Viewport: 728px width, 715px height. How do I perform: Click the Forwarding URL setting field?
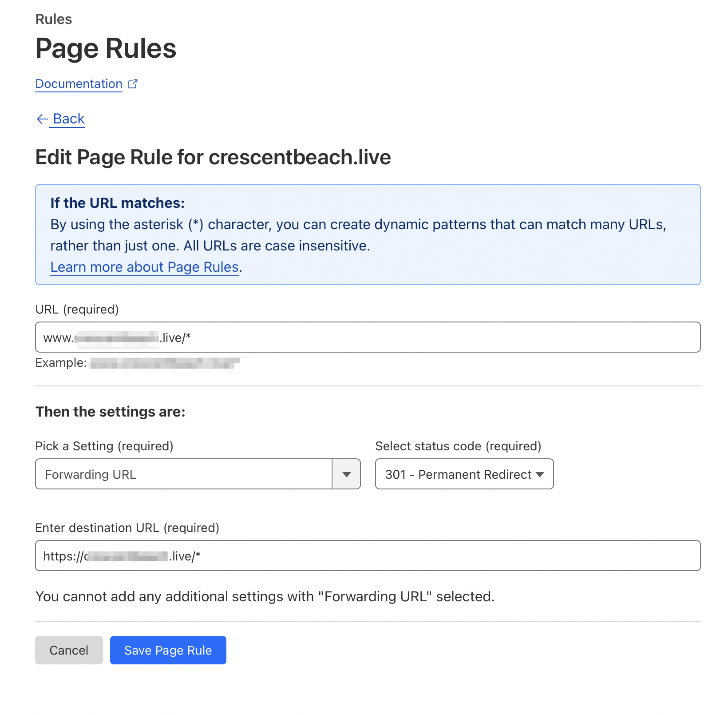tap(183, 474)
